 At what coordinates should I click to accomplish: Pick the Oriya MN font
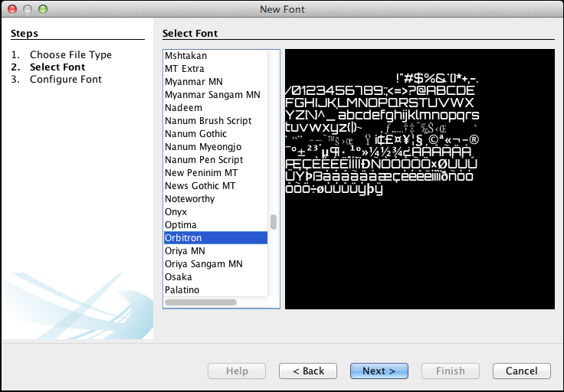185,251
